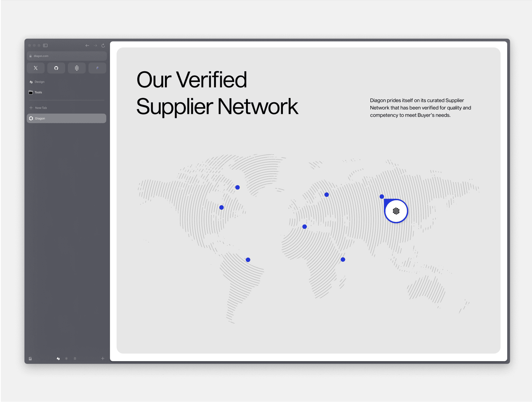Click the diagon.com address bar
This screenshot has width=532, height=402.
point(66,56)
